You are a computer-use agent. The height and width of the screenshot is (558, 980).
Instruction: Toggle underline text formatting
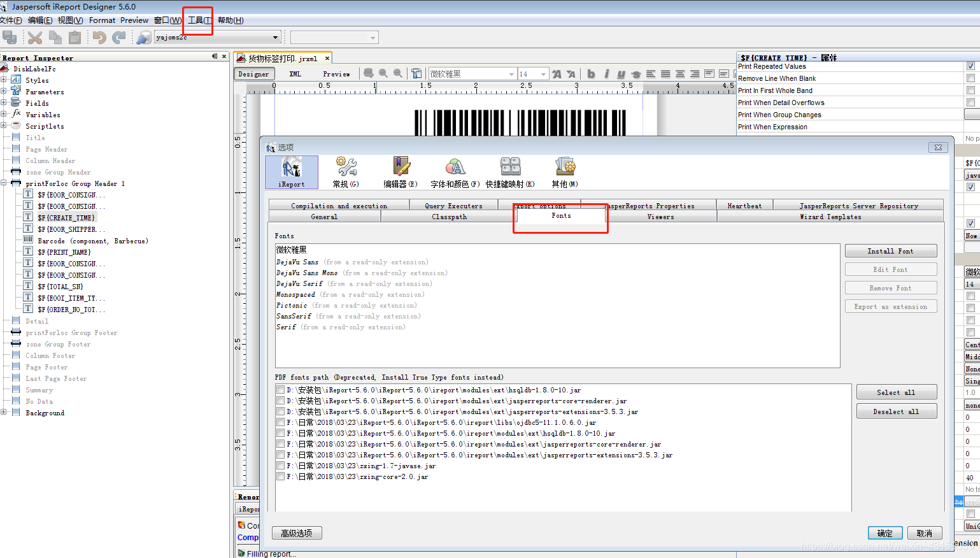pyautogui.click(x=621, y=74)
